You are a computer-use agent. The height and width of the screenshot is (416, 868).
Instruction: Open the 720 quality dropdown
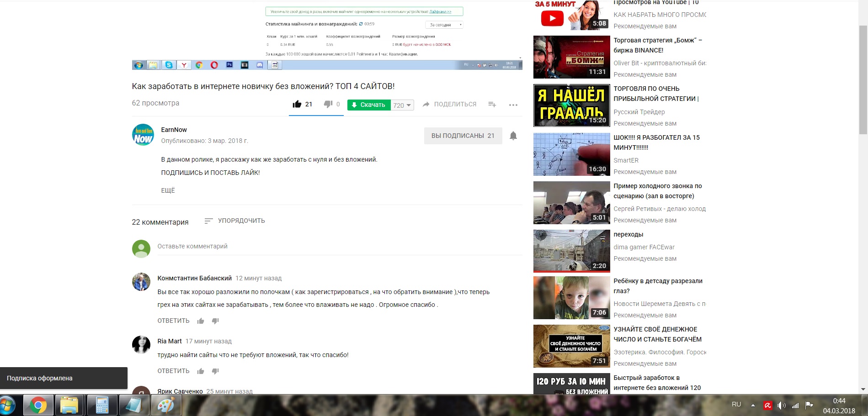[x=402, y=105]
